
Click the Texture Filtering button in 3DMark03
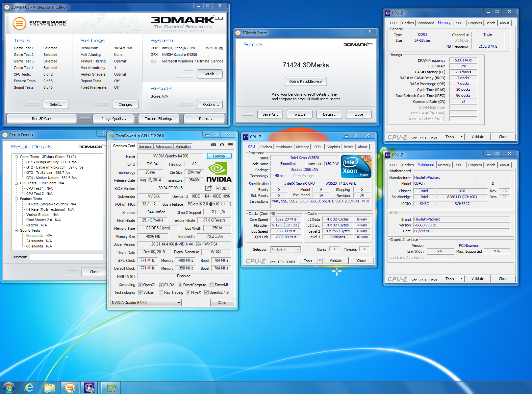[x=160, y=119]
